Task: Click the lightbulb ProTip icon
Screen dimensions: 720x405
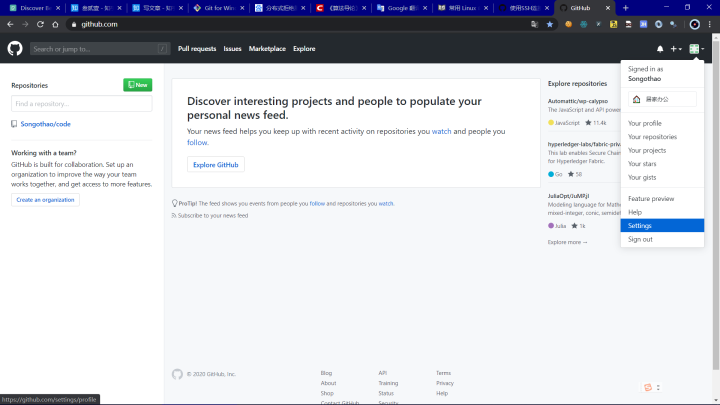Action: [x=174, y=203]
